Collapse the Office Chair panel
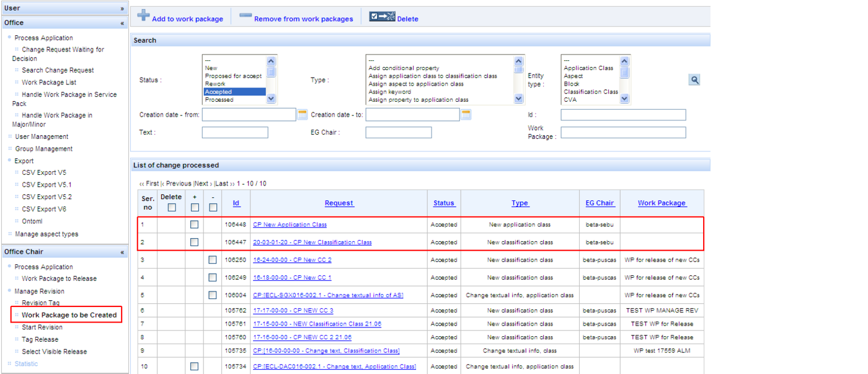The width and height of the screenshot is (868, 374). pyautogui.click(x=122, y=252)
